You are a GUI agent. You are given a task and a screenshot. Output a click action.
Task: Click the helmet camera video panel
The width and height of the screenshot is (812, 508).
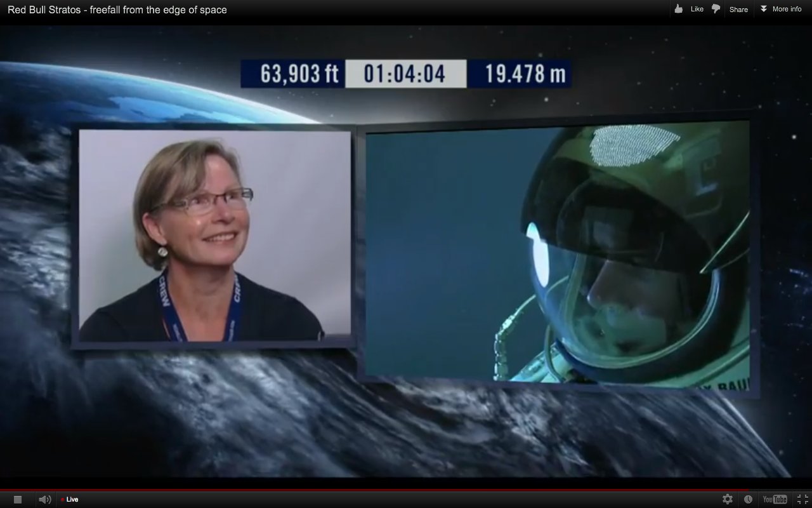pos(558,254)
